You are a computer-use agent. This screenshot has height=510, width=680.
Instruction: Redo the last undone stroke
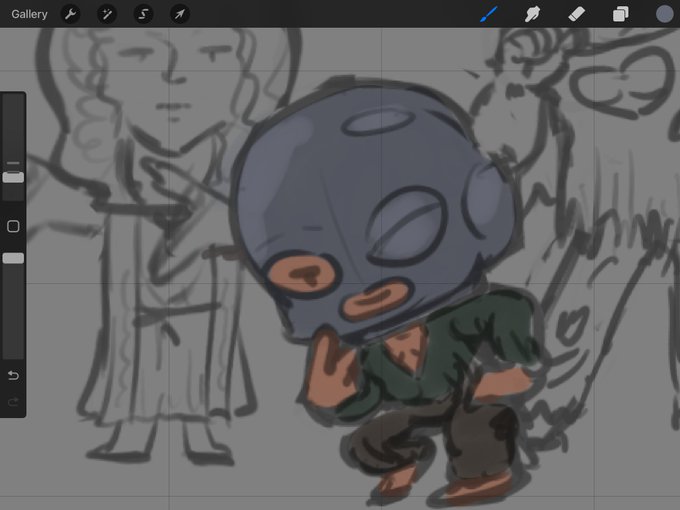pyautogui.click(x=13, y=402)
